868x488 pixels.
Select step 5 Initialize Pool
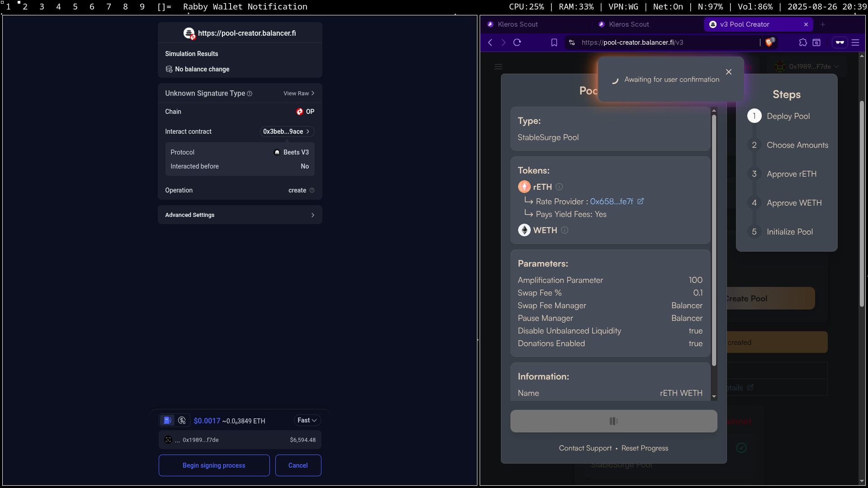tap(780, 232)
